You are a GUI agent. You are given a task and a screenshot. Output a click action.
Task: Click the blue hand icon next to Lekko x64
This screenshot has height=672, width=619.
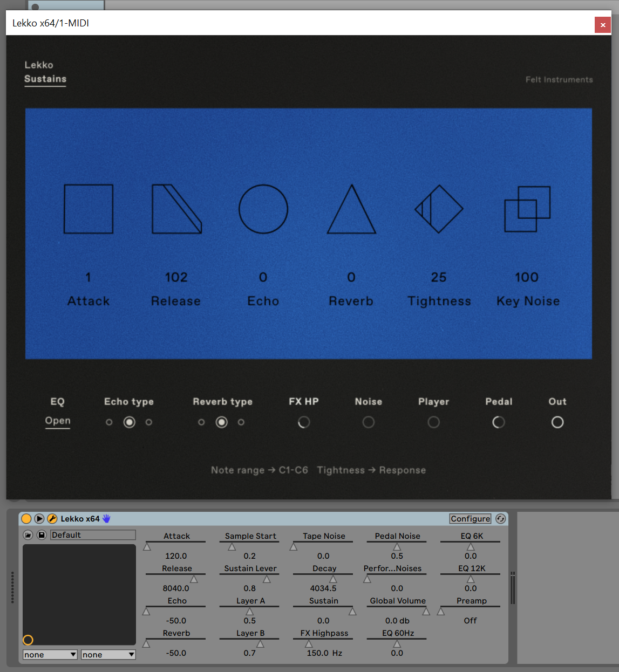[x=106, y=518]
